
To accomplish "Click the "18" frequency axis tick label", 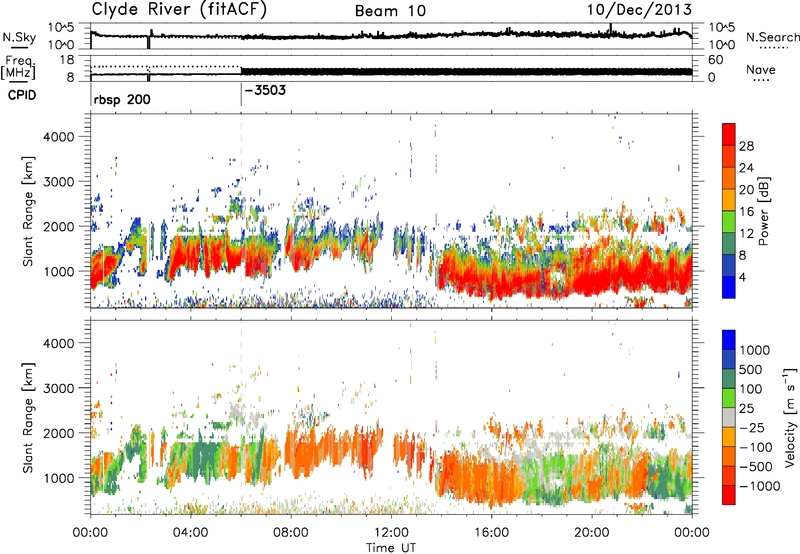I will pos(66,60).
